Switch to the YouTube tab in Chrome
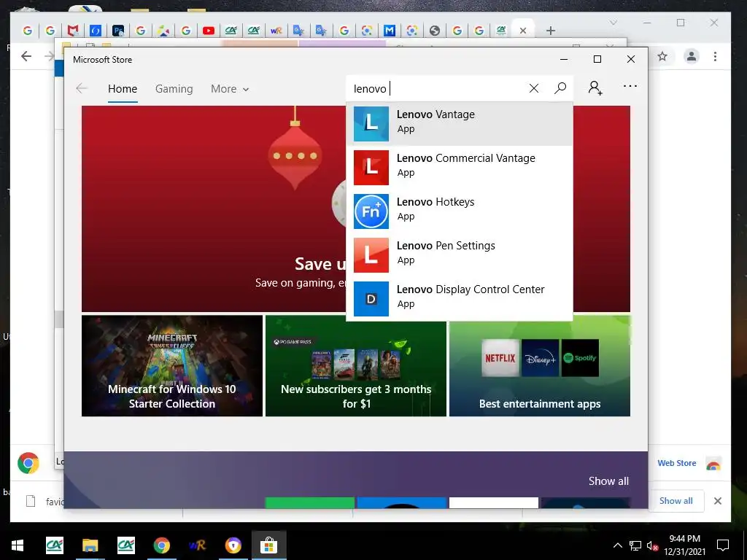Screen dimensions: 747x560 [x=208, y=31]
